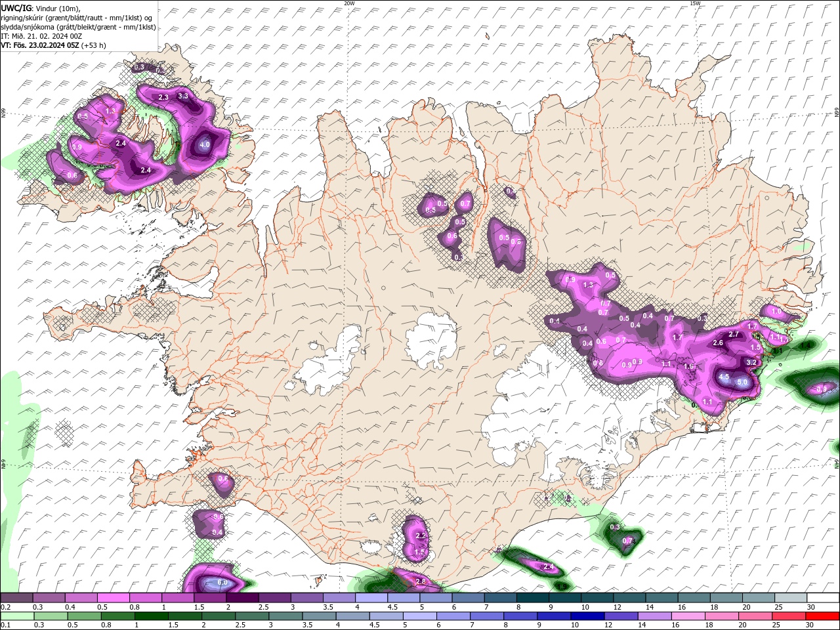Image resolution: width=840 pixels, height=630 pixels.
Task: Click the '2.8' value on the south coast
Action: pyautogui.click(x=421, y=581)
